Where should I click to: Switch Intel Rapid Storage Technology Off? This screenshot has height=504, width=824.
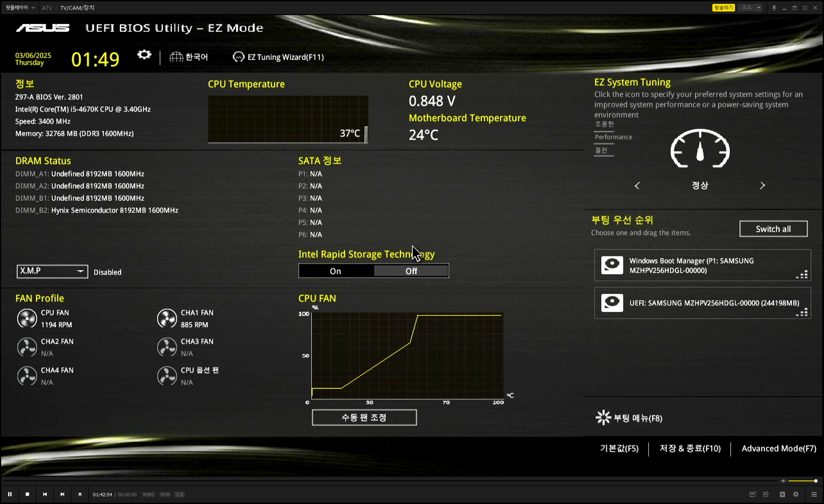[411, 271]
